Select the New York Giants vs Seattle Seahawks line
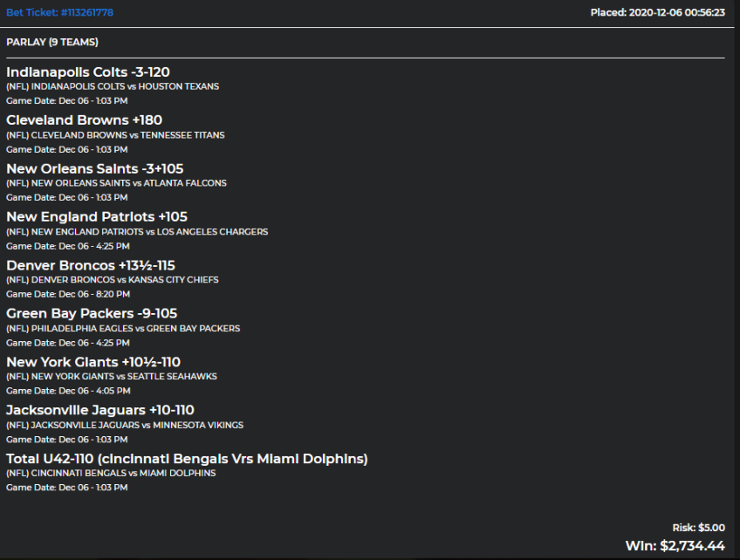Viewport: 740px width, 560px height. pyautogui.click(x=112, y=377)
